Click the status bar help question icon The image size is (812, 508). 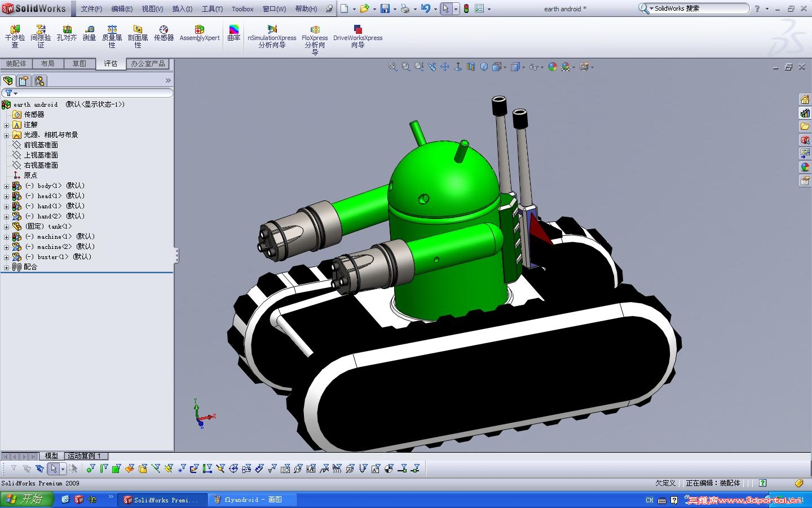(762, 483)
